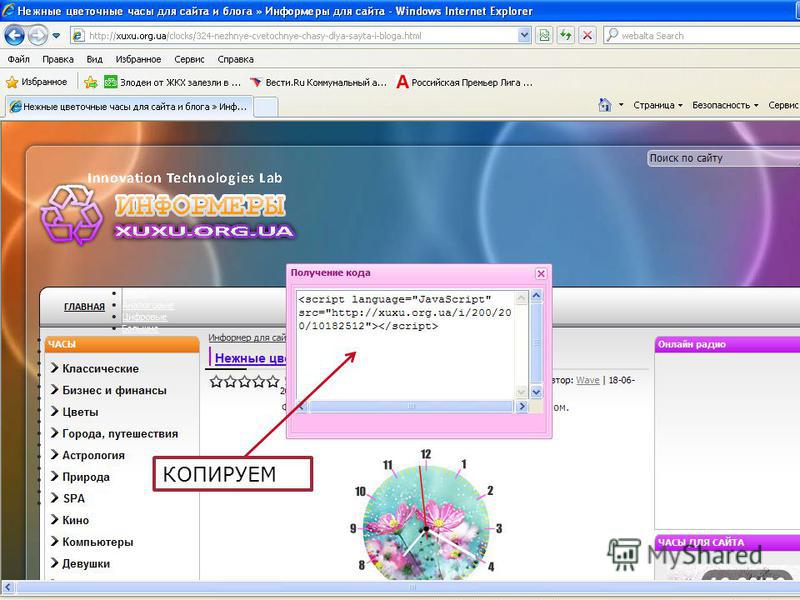
Task: Click the code box scroll right arrow
Action: 521,406
